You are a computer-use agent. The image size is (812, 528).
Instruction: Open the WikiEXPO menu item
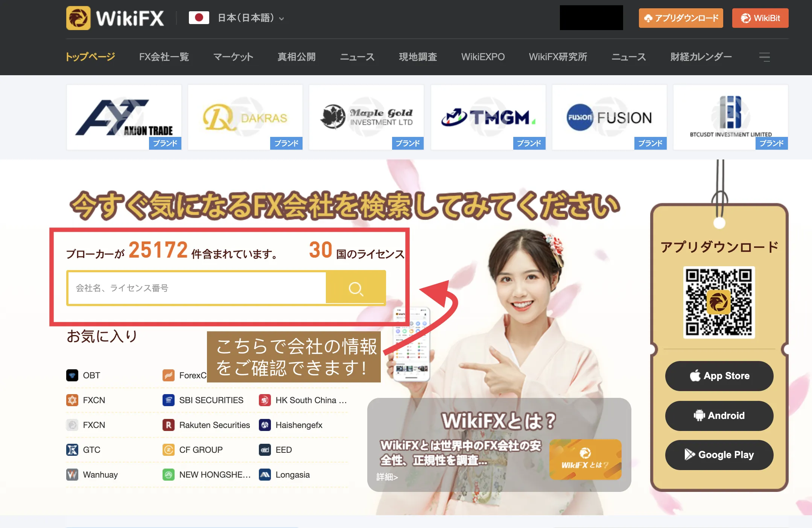click(x=483, y=57)
